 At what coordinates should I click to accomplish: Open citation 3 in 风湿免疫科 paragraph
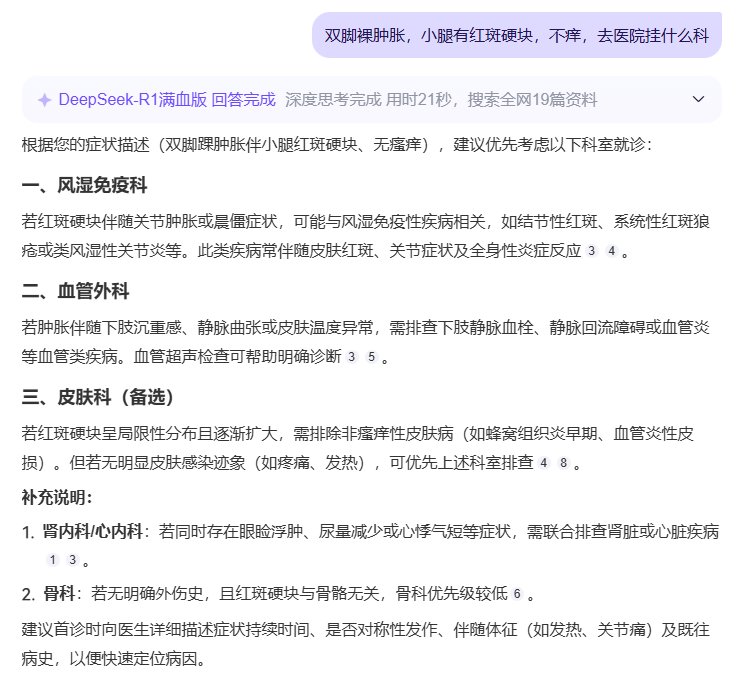click(592, 251)
